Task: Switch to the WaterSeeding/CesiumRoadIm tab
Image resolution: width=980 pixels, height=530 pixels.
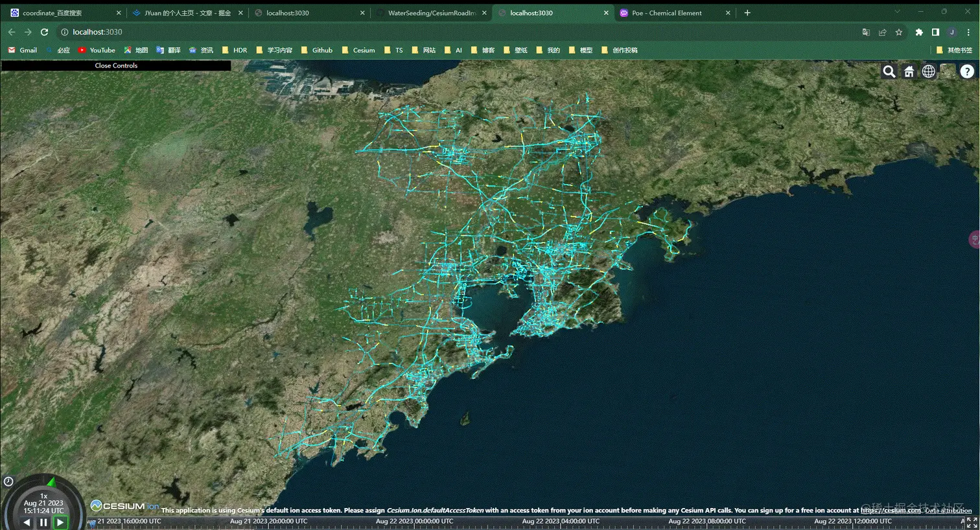Action: [x=430, y=13]
